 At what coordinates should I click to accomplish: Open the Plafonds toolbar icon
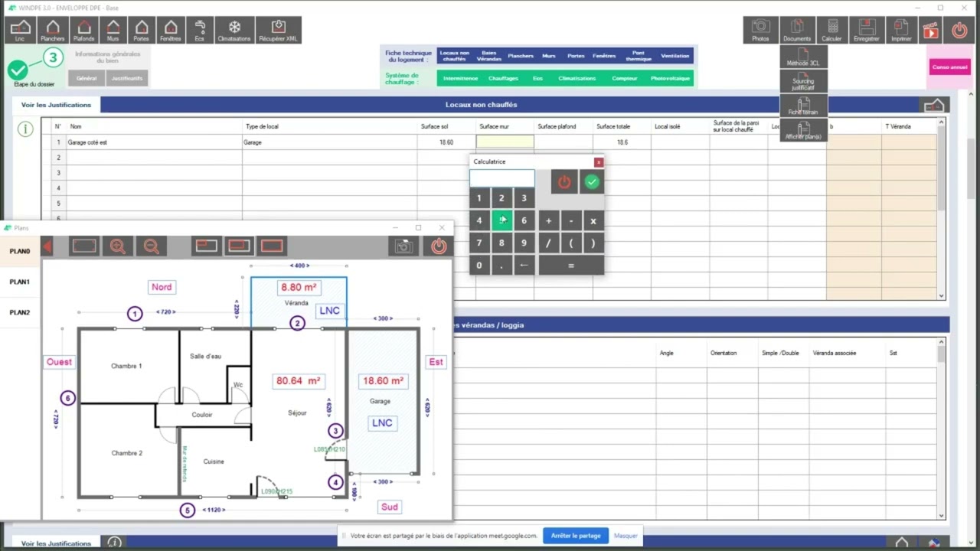(x=83, y=30)
